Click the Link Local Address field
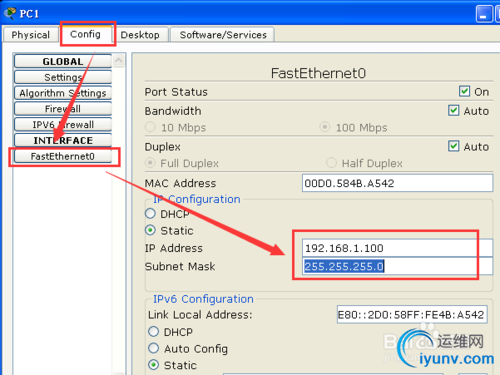 [x=412, y=314]
